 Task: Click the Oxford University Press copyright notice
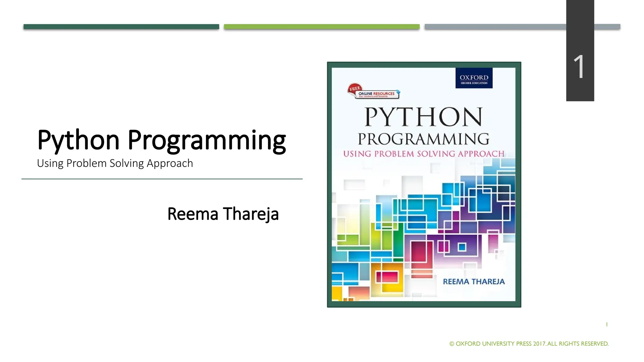point(529,344)
